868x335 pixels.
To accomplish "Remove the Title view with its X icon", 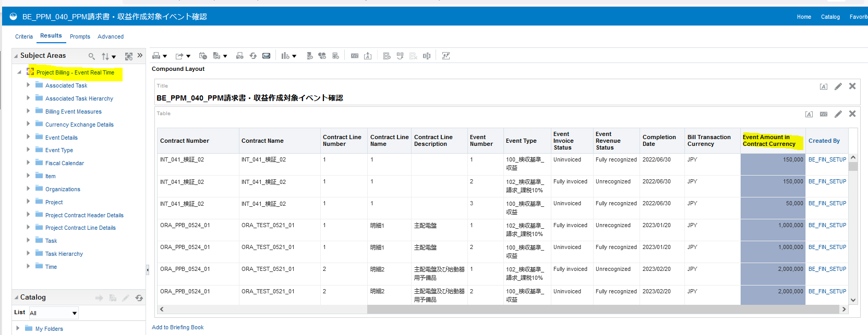I will (852, 86).
